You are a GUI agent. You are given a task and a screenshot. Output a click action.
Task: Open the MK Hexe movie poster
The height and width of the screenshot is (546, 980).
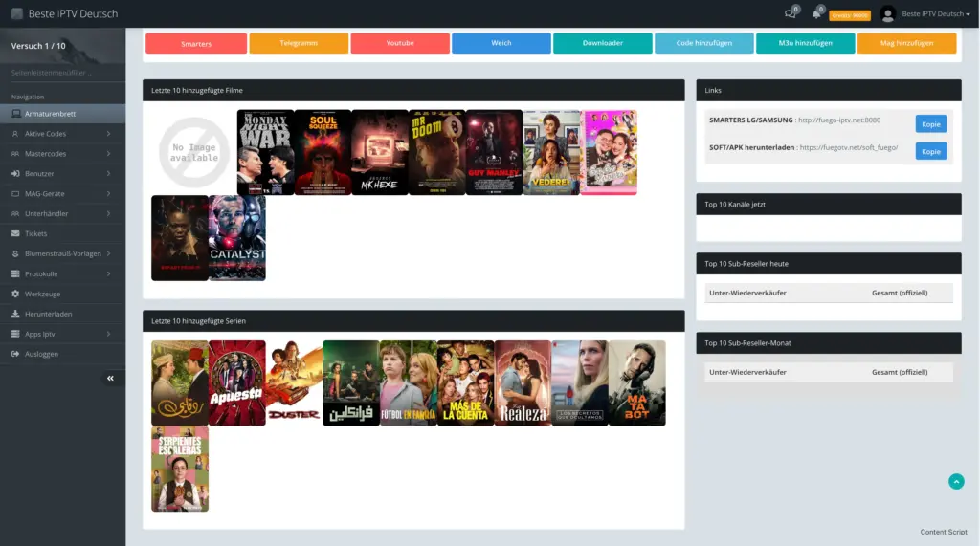tap(380, 152)
